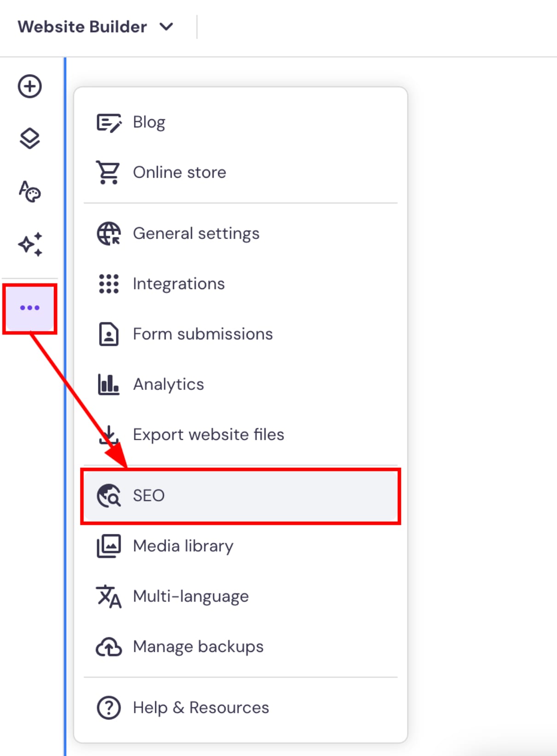Open the AI tools sparkle icon
557x756 pixels.
(30, 244)
